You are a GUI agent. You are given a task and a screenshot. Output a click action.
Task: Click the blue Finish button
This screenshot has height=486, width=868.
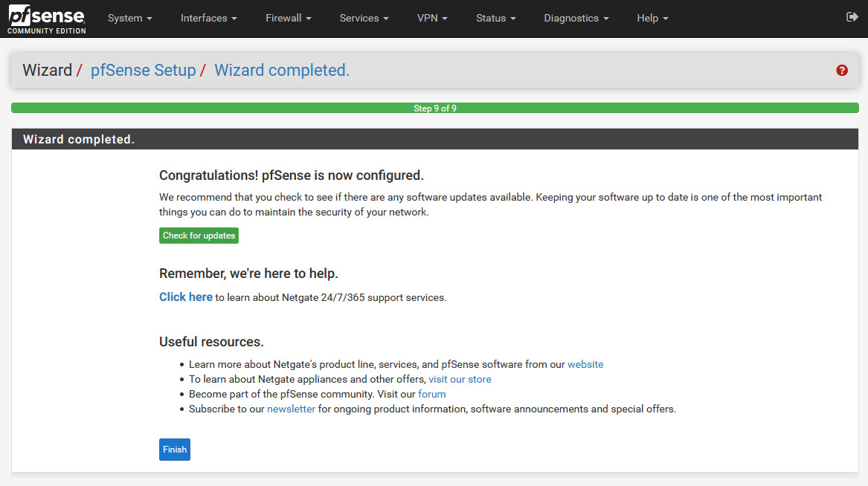point(174,450)
